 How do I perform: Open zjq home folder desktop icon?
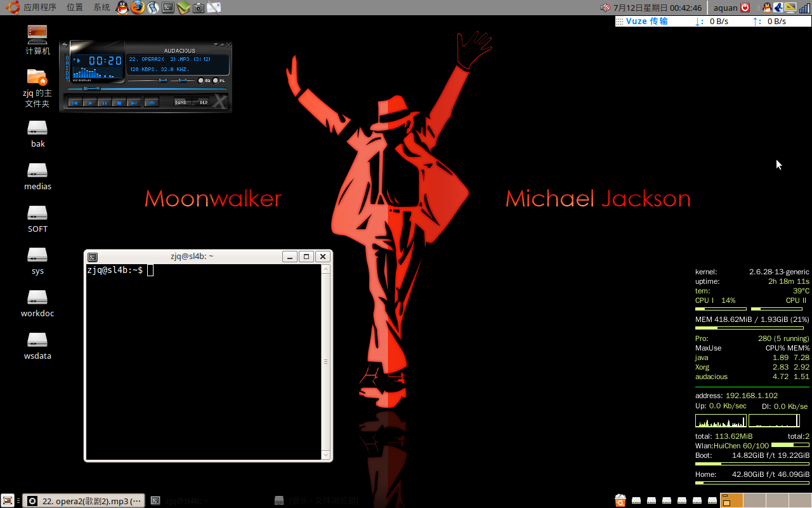(37, 88)
